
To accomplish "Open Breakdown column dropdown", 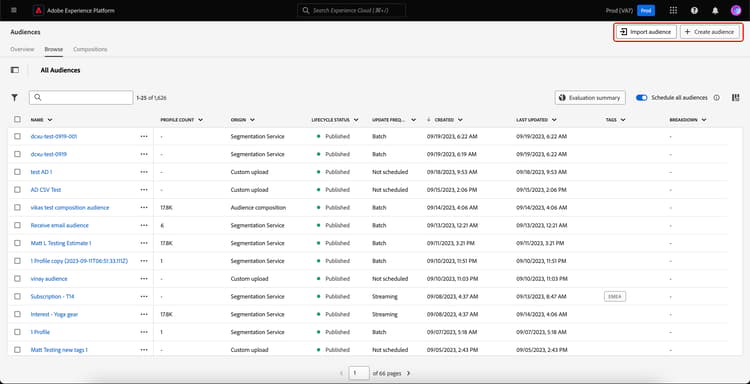I will [x=704, y=120].
